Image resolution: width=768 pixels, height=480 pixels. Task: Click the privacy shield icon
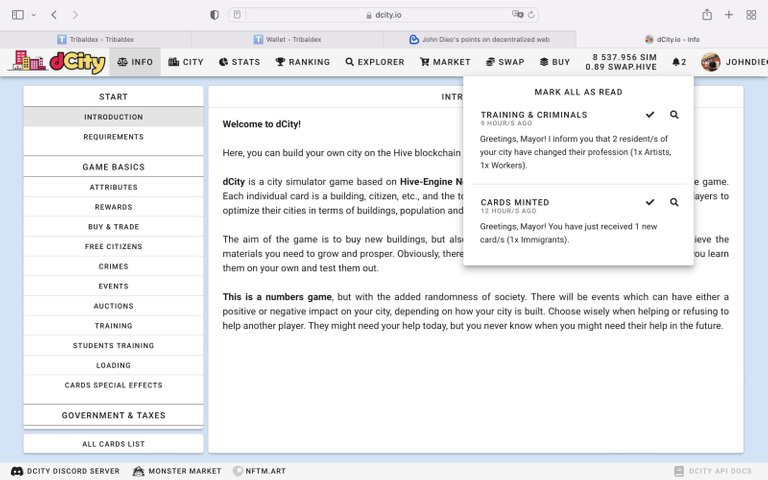(214, 15)
